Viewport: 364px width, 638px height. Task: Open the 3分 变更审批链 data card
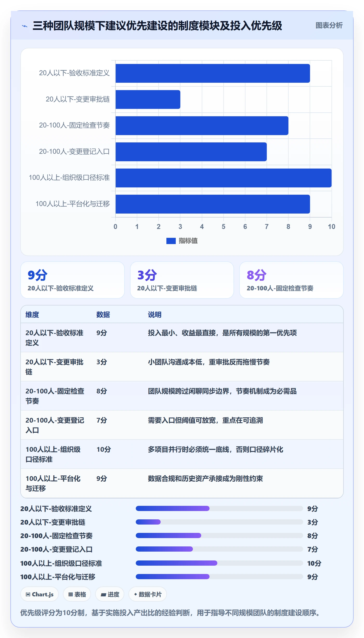tap(182, 280)
